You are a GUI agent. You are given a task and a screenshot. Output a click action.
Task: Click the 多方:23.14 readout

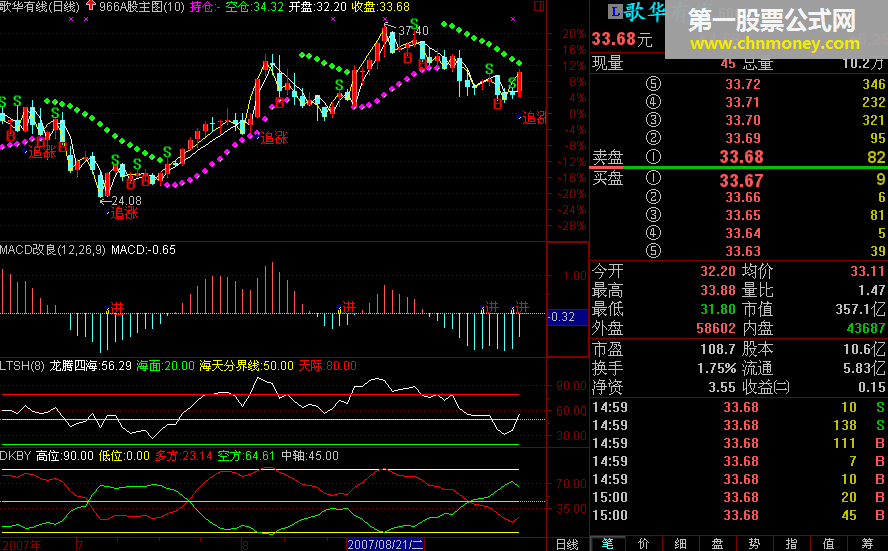(183, 456)
